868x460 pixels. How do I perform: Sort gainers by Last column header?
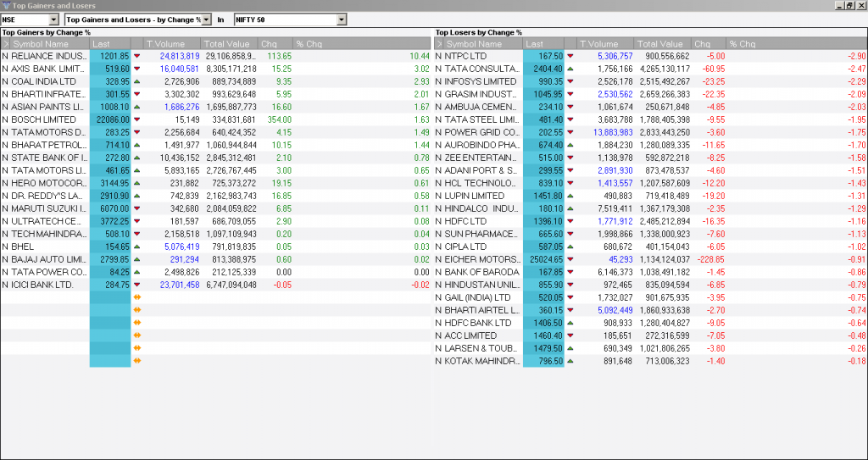[x=110, y=44]
